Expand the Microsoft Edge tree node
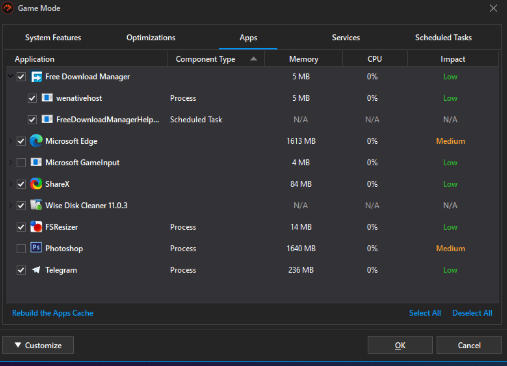Image resolution: width=507 pixels, height=366 pixels. pyautogui.click(x=11, y=141)
